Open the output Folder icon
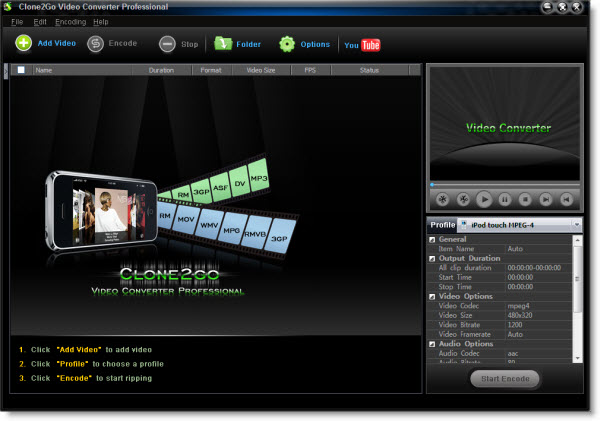 click(223, 44)
